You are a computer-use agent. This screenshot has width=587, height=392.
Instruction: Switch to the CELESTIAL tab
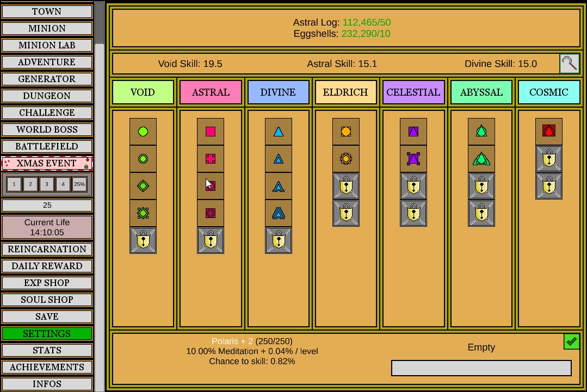(x=413, y=92)
